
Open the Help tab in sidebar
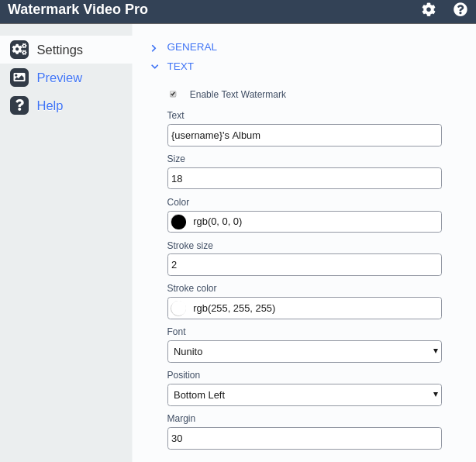(50, 105)
